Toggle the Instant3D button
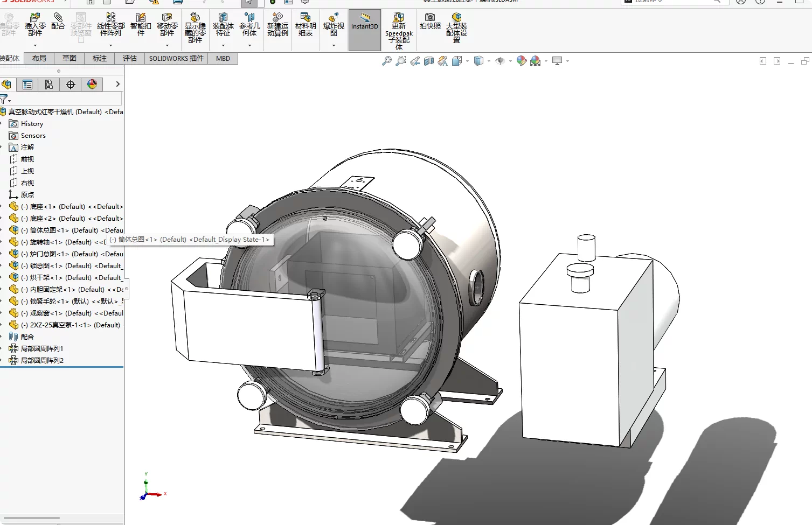 tap(365, 30)
